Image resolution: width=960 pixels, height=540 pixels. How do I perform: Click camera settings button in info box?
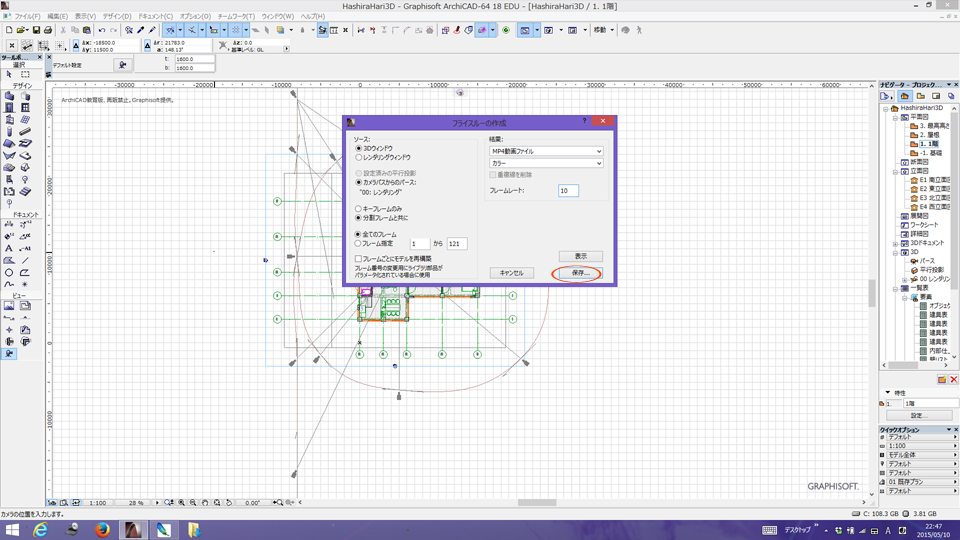click(122, 65)
